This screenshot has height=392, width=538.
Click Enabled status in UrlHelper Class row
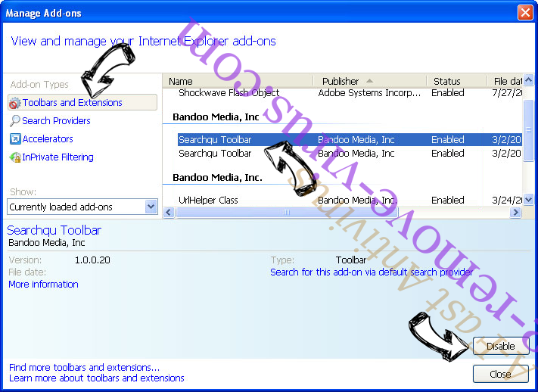448,200
